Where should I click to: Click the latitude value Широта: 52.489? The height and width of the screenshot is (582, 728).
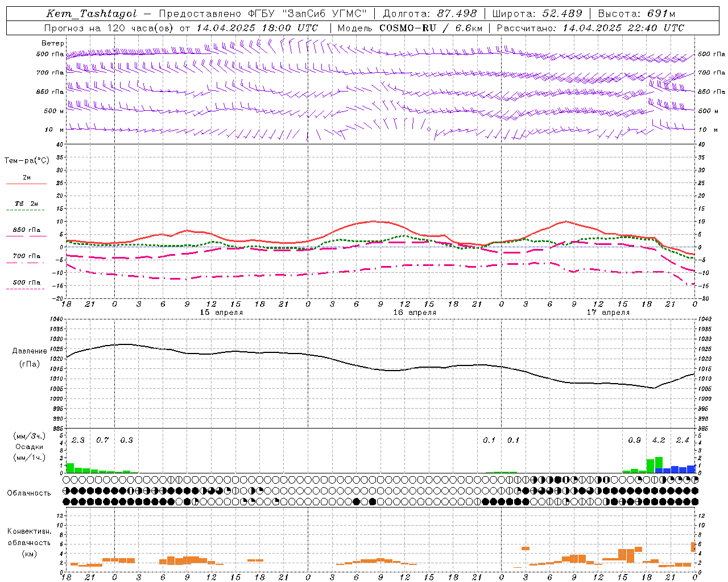pyautogui.click(x=537, y=14)
